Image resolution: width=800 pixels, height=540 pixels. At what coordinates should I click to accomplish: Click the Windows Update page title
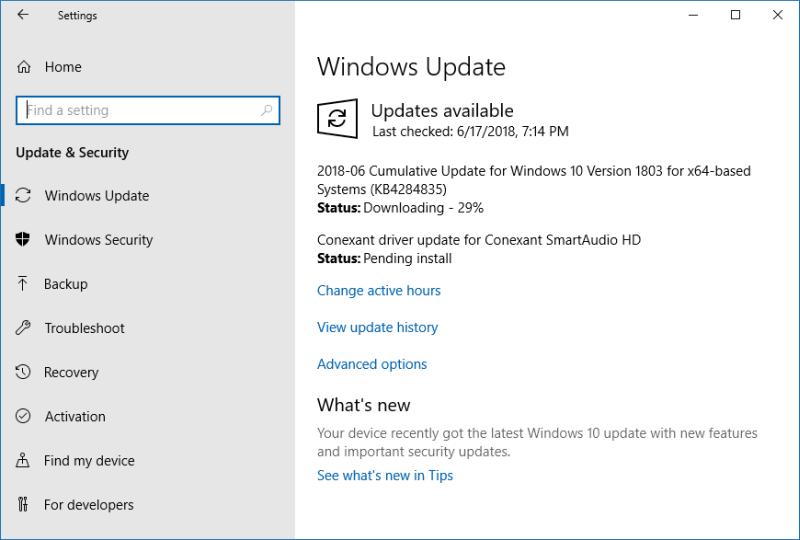pyautogui.click(x=411, y=67)
